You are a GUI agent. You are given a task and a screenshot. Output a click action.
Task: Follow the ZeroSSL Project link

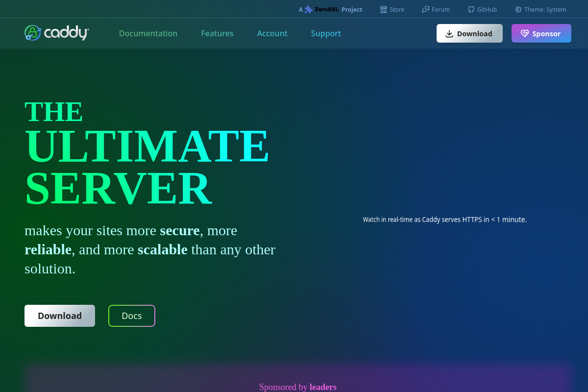point(331,9)
